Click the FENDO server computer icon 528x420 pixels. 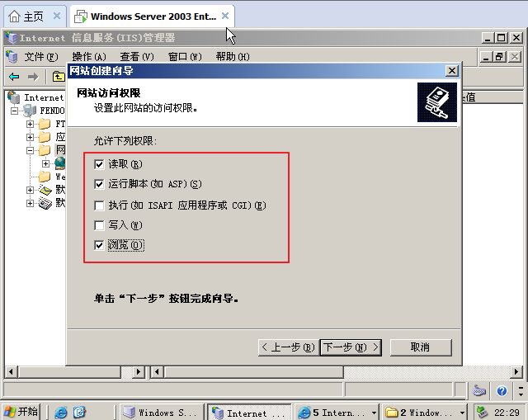(30, 111)
